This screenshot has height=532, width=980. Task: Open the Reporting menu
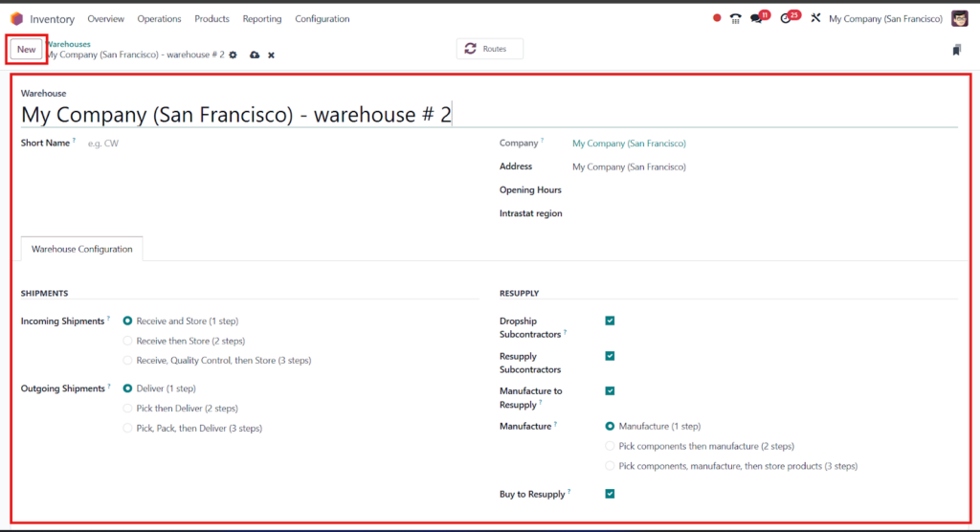tap(262, 19)
